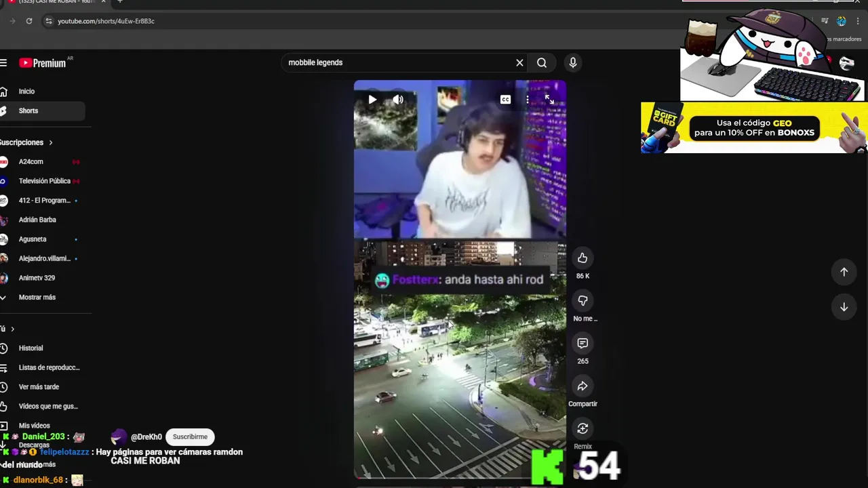Image resolution: width=868 pixels, height=488 pixels.
Task: Click the @DreKh0 channel avatar
Action: pyautogui.click(x=119, y=437)
